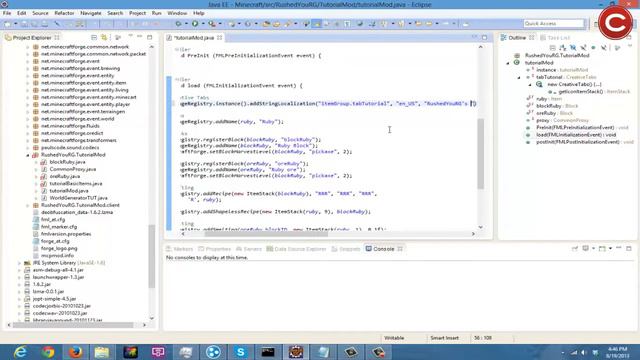Viewport: 640px width, 360px height.
Task: Collapse All in Outline toolbar
Action: tap(553, 48)
